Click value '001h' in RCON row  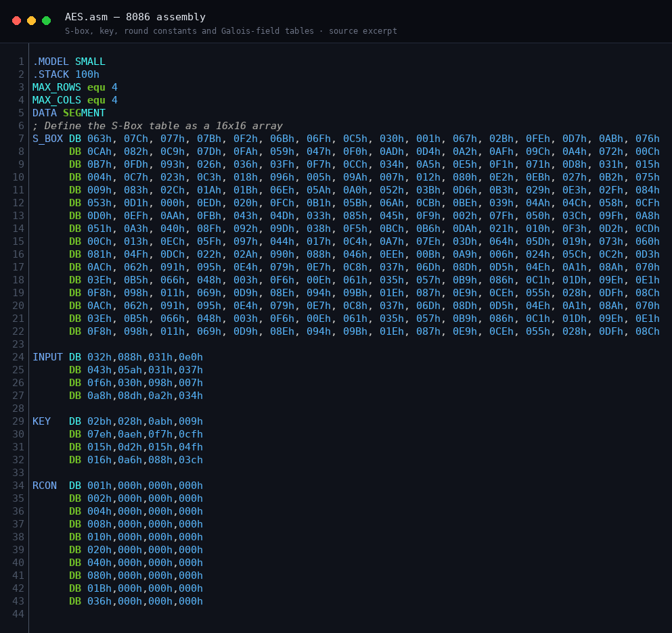[99, 486]
